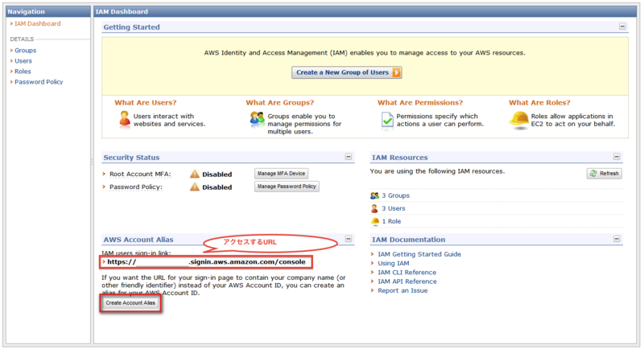Collapse the Security Status panel
This screenshot has width=644, height=349.
click(x=349, y=157)
